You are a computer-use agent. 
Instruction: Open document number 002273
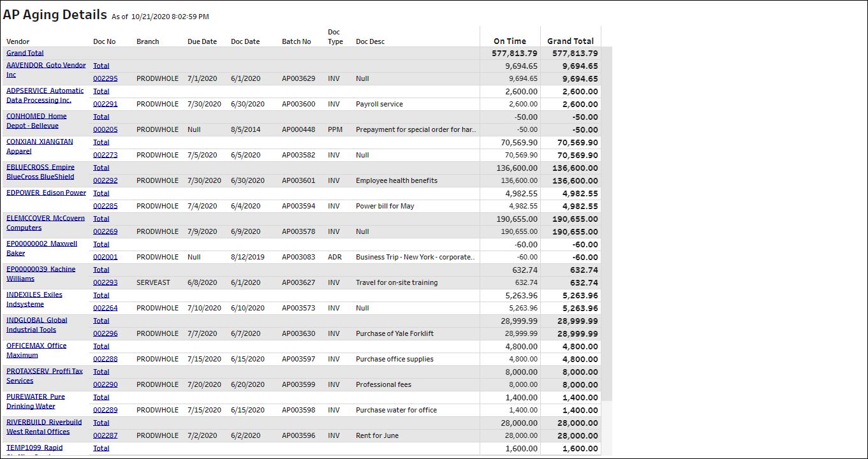pos(105,155)
